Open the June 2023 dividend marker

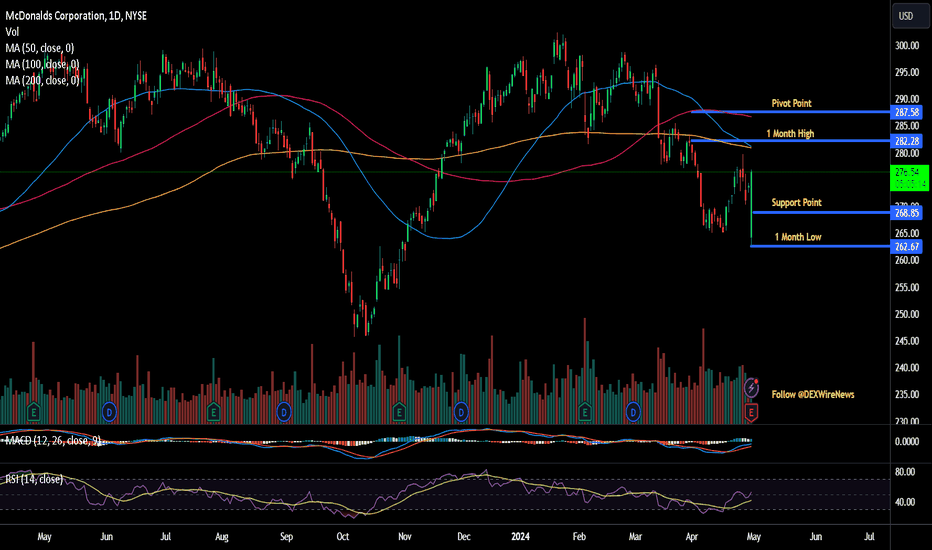(x=109, y=411)
